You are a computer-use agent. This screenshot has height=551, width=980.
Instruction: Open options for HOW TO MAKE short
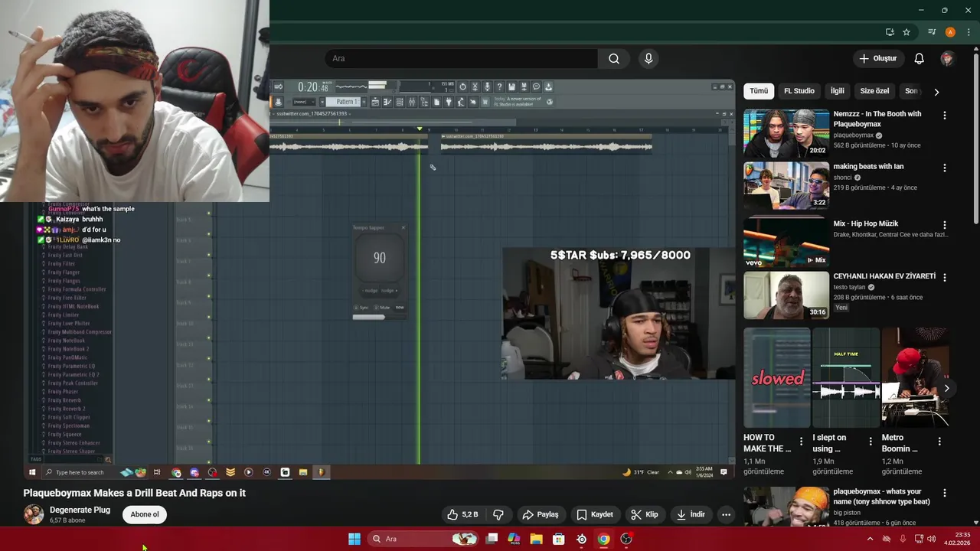(802, 442)
